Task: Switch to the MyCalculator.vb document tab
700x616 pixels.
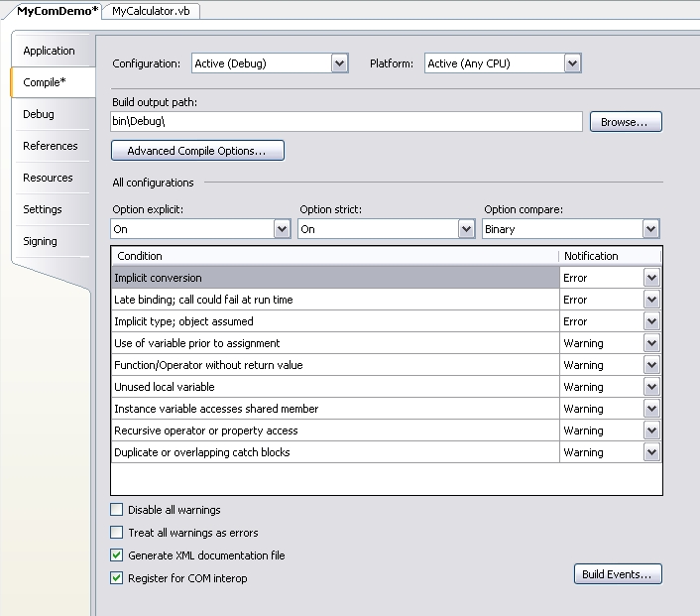Action: [151, 11]
